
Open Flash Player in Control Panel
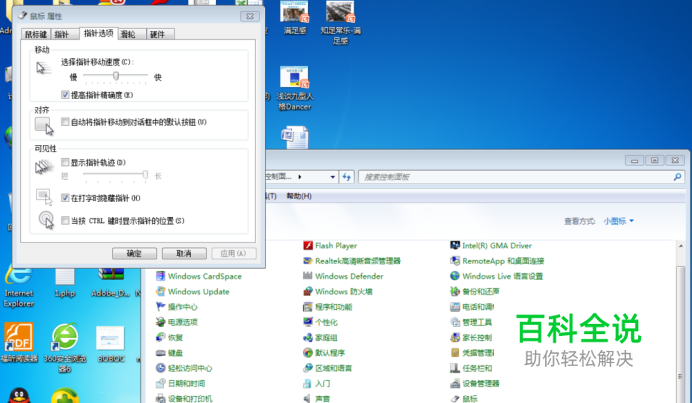[x=330, y=245]
